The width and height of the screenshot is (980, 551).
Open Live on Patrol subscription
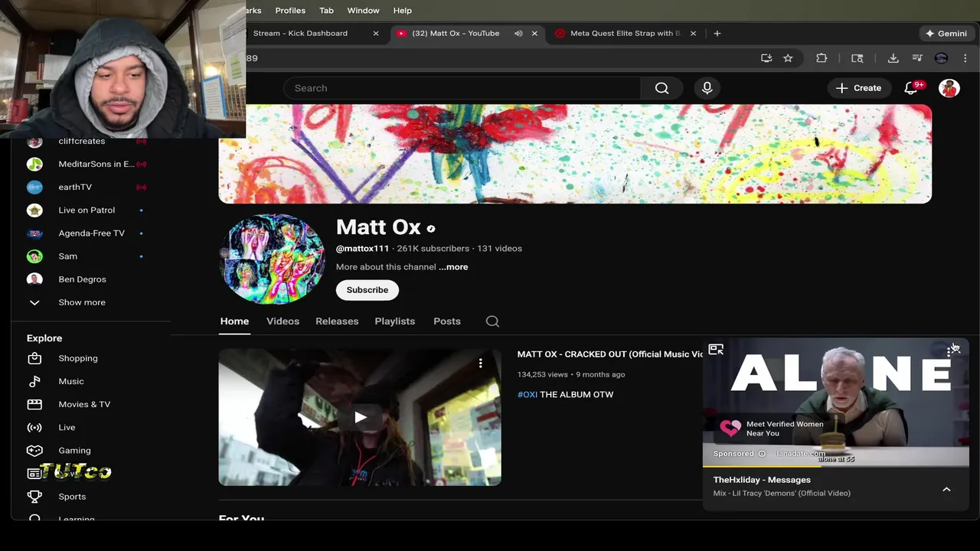click(87, 210)
